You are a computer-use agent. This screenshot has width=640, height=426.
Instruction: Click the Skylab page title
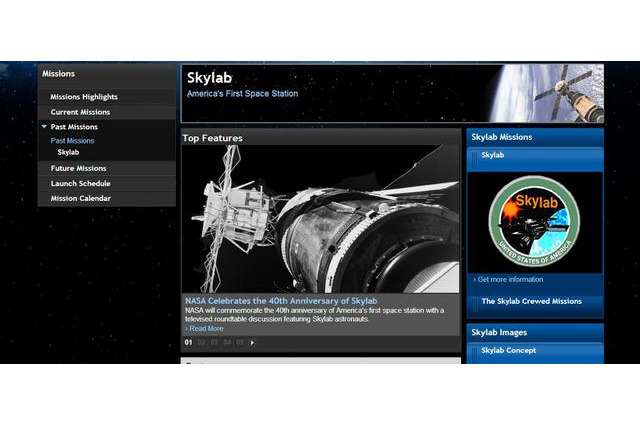[x=209, y=78]
